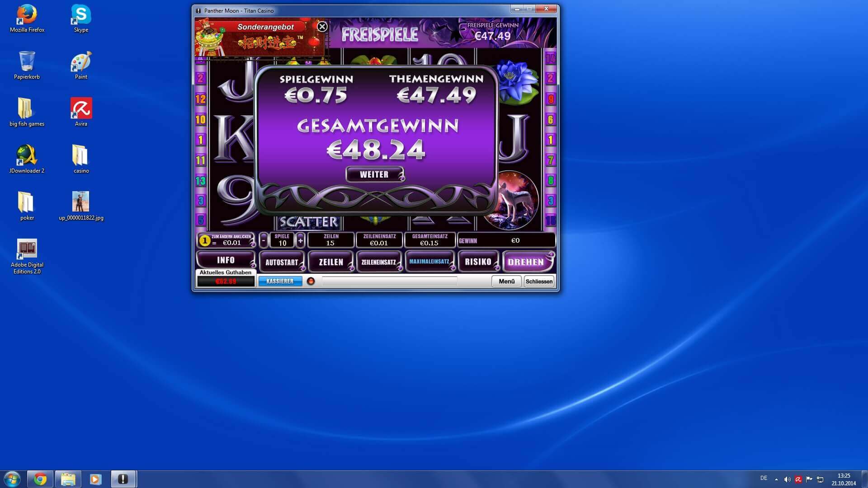This screenshot has height=488, width=868.
Task: Click the GESAMTEINSATZ €0.15 display
Action: [429, 240]
